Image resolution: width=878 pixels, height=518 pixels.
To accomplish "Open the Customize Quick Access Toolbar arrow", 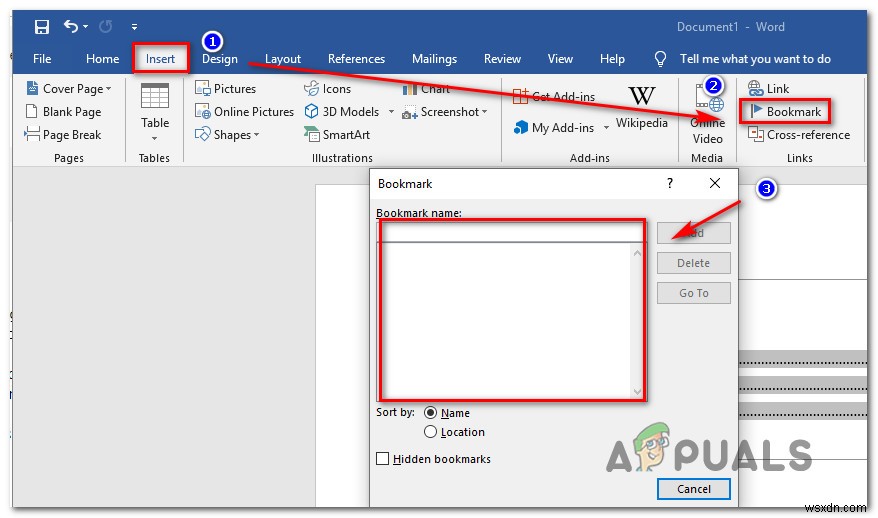I will (134, 26).
